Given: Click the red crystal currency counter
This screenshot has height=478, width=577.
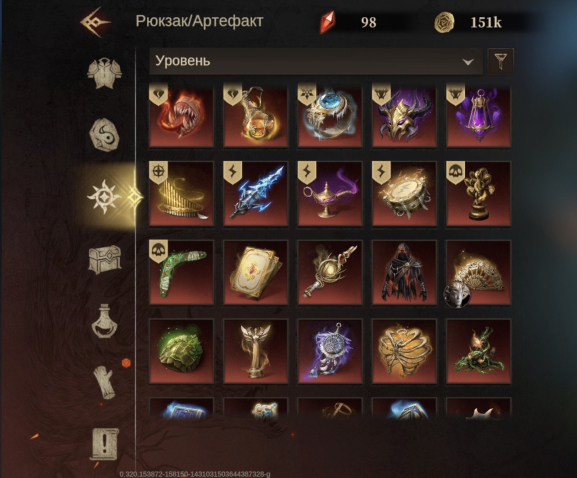Looking at the screenshot, I should [x=353, y=22].
